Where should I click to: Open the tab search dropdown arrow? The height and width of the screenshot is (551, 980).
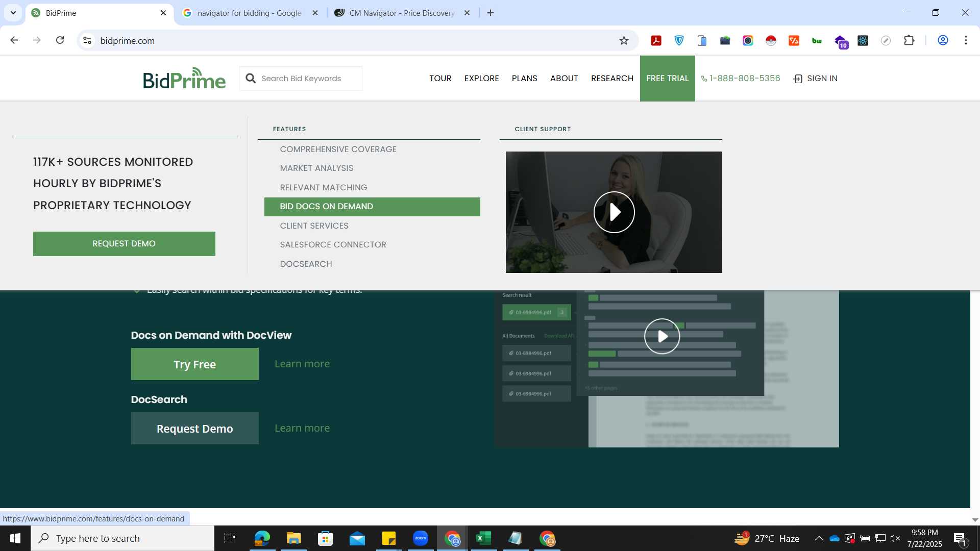pos(13,13)
